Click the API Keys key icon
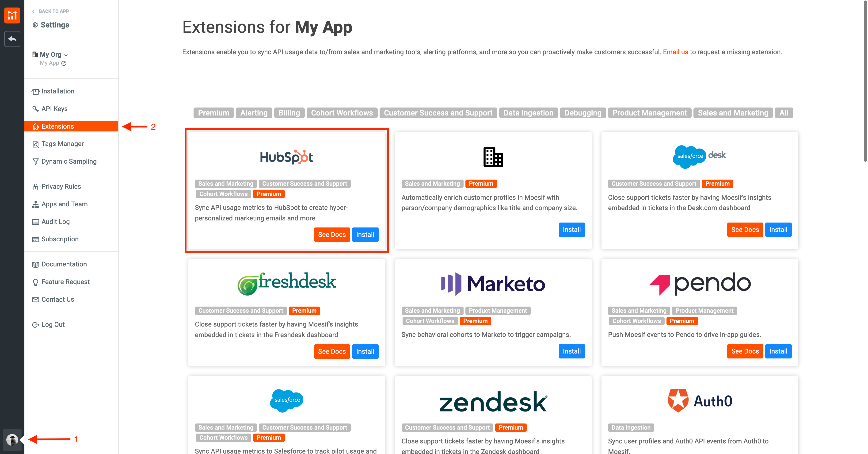This screenshot has width=868, height=454. pos(36,109)
